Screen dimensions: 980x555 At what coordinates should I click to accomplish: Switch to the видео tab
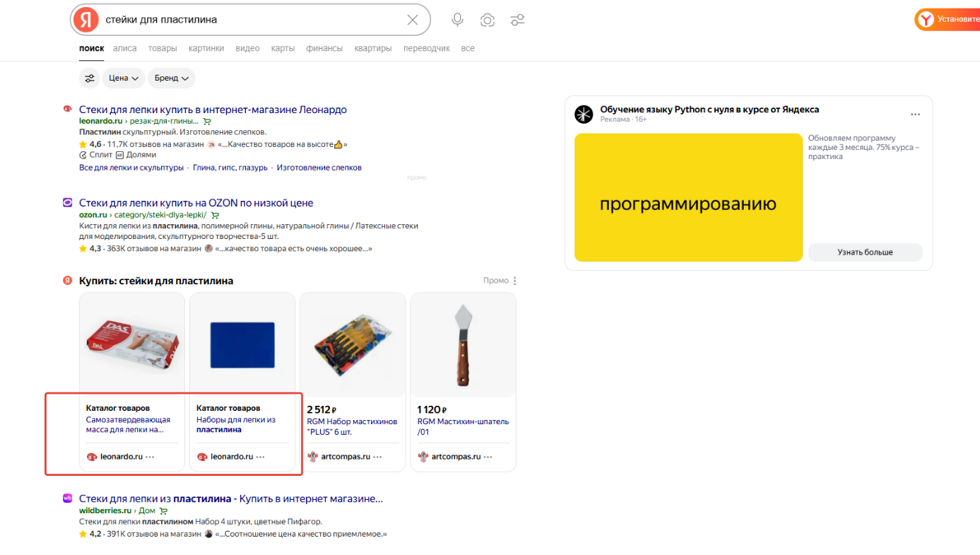tap(247, 48)
